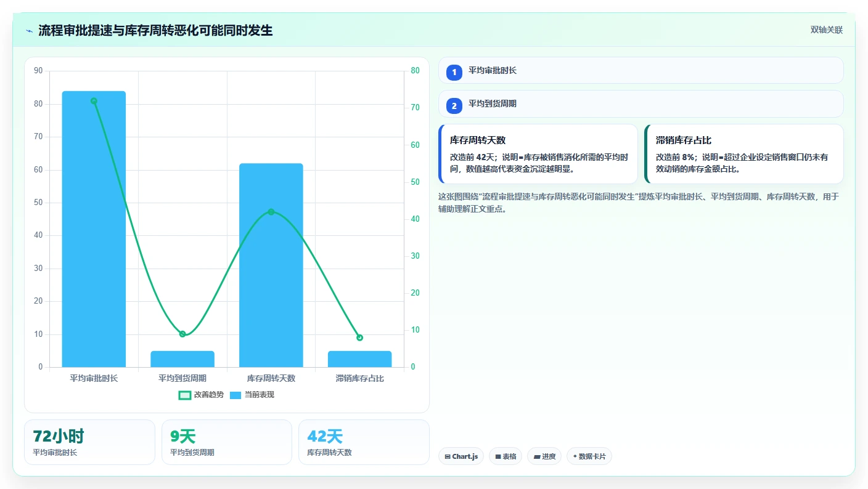Click the 平均审批时长 numbered list row label
Screen dimensions: 868x489
point(493,71)
